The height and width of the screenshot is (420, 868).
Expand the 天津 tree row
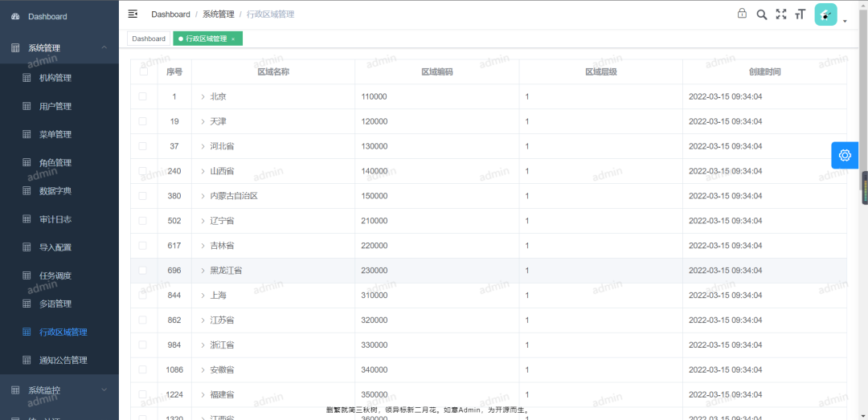(x=203, y=121)
